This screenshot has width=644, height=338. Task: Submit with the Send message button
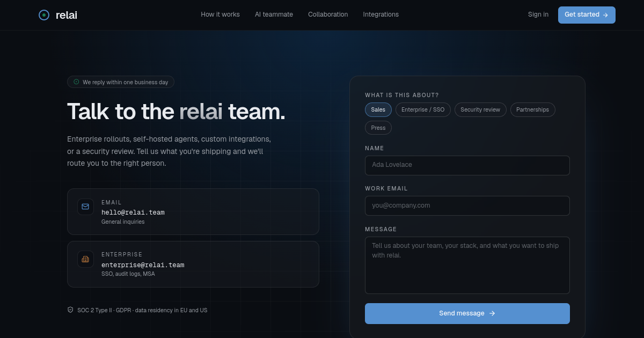(467, 313)
